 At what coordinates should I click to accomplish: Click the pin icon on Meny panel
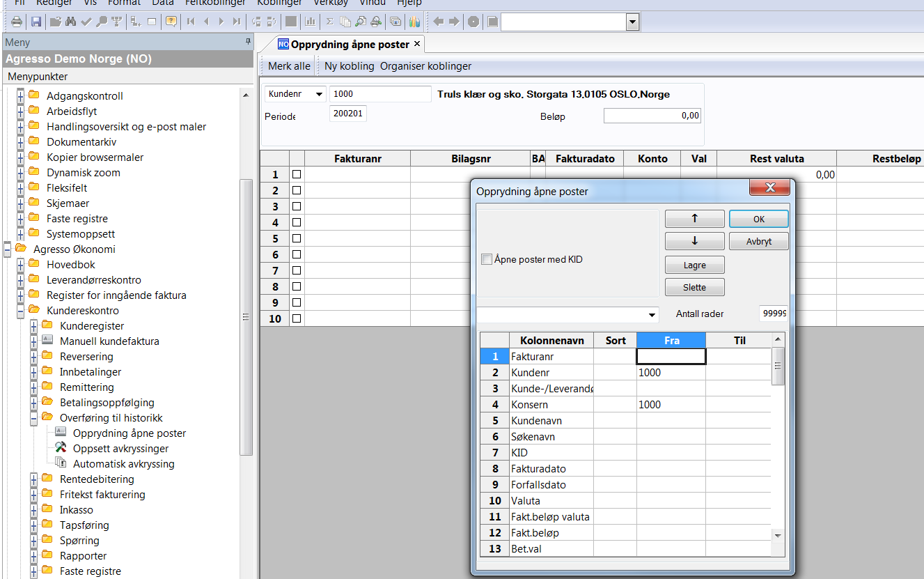248,42
